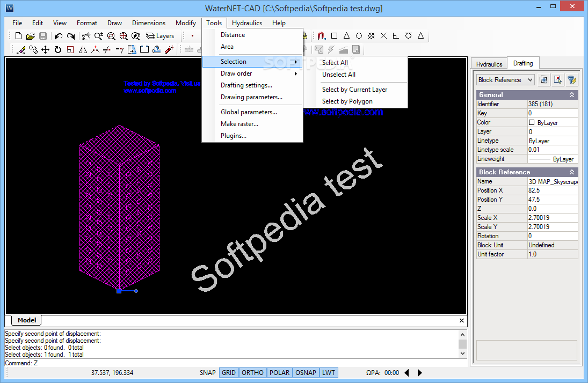Open the Linetype ByLayer property value

click(553, 141)
